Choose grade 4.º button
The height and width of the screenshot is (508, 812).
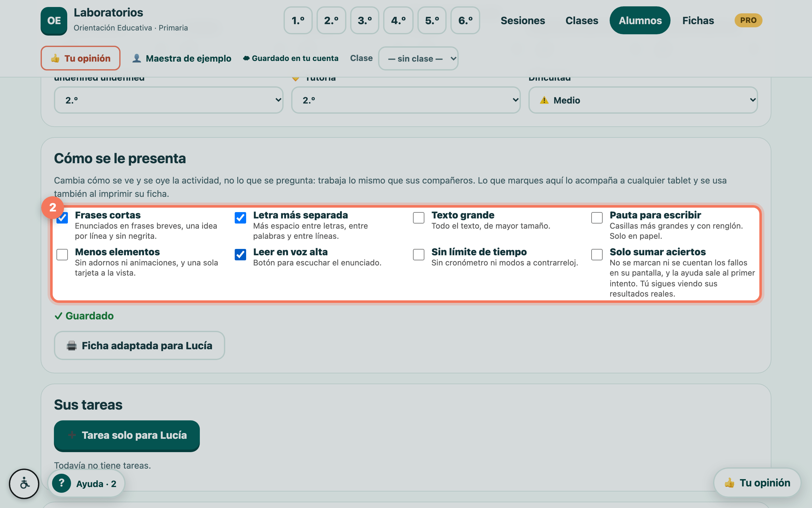(398, 21)
